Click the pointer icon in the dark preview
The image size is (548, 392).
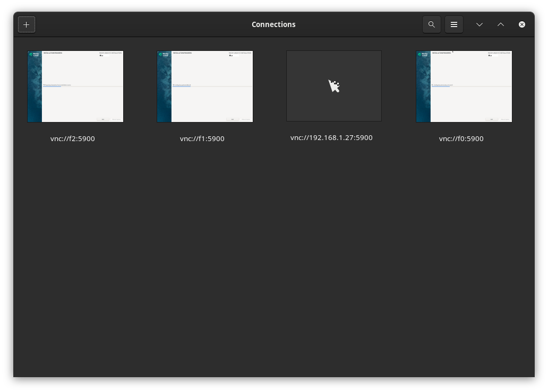point(334,86)
